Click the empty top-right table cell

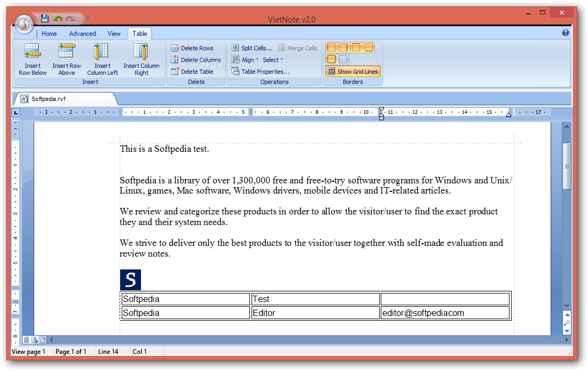click(445, 299)
